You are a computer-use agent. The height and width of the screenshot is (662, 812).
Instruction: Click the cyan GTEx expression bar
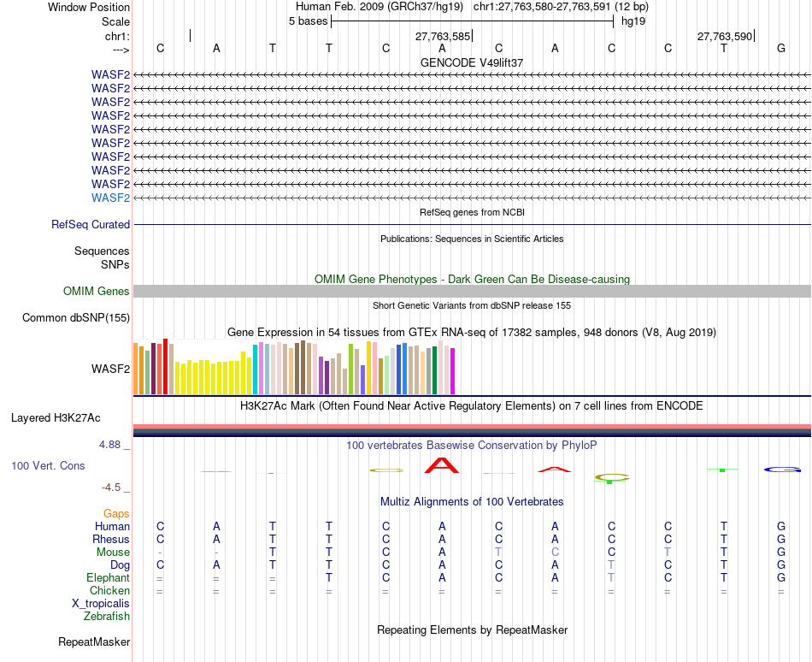(x=255, y=369)
